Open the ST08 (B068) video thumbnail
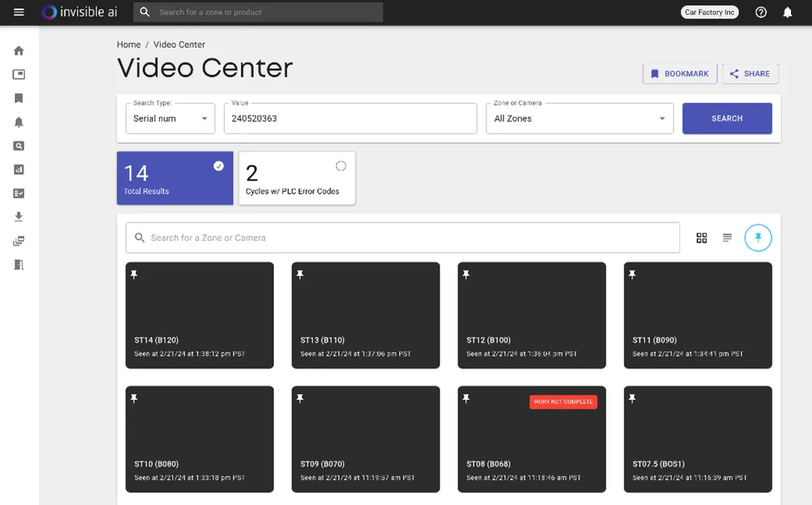 [x=532, y=439]
